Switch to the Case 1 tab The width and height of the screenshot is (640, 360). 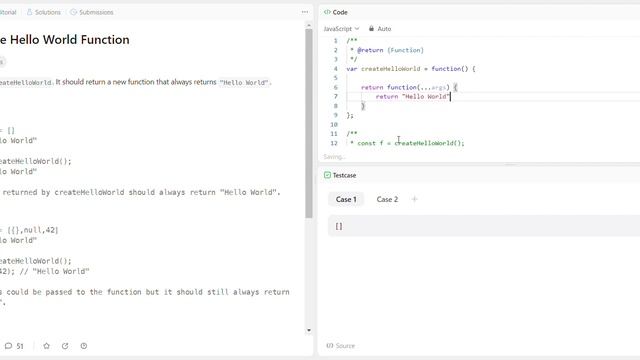pyautogui.click(x=346, y=199)
